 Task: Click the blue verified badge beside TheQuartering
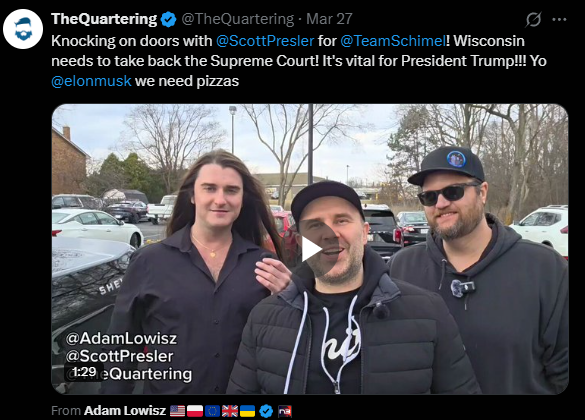tap(169, 19)
